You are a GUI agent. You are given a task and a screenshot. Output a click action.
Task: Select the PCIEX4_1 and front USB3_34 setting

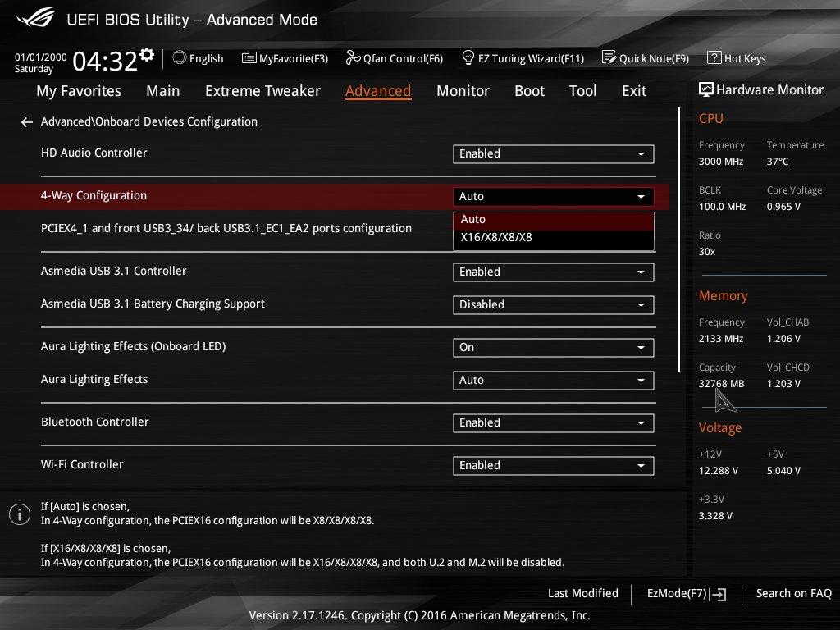coord(226,228)
